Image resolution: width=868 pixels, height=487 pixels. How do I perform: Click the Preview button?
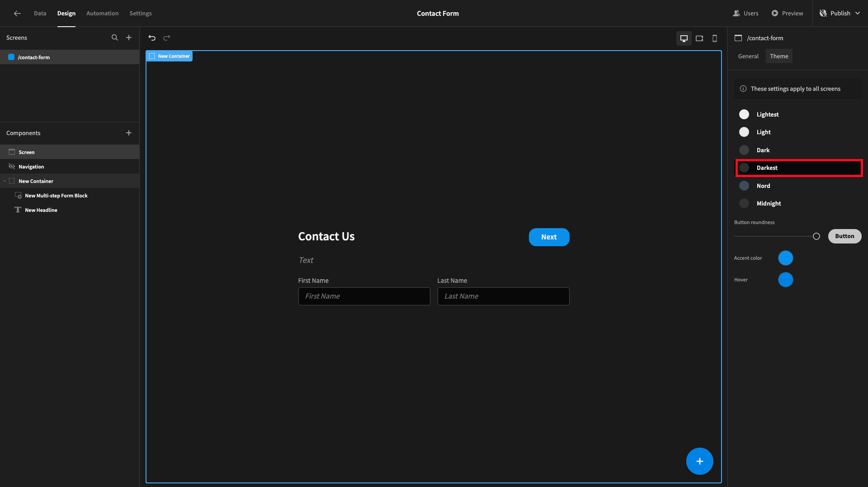[x=787, y=14]
